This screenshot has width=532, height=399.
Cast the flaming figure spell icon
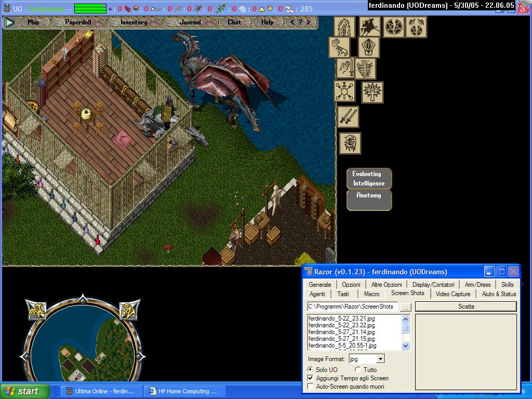[x=344, y=27]
